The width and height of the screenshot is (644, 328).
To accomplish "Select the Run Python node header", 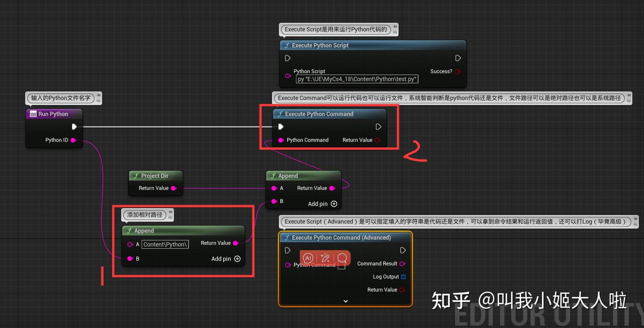I will click(54, 114).
